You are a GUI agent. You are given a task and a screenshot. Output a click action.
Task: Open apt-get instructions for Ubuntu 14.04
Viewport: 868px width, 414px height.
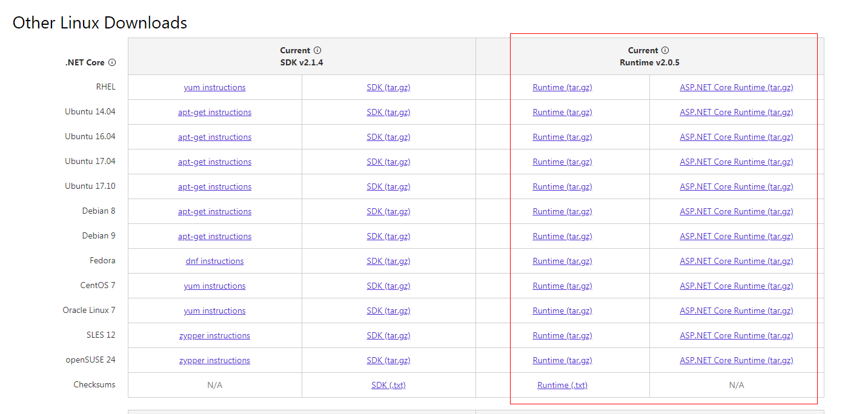(215, 112)
